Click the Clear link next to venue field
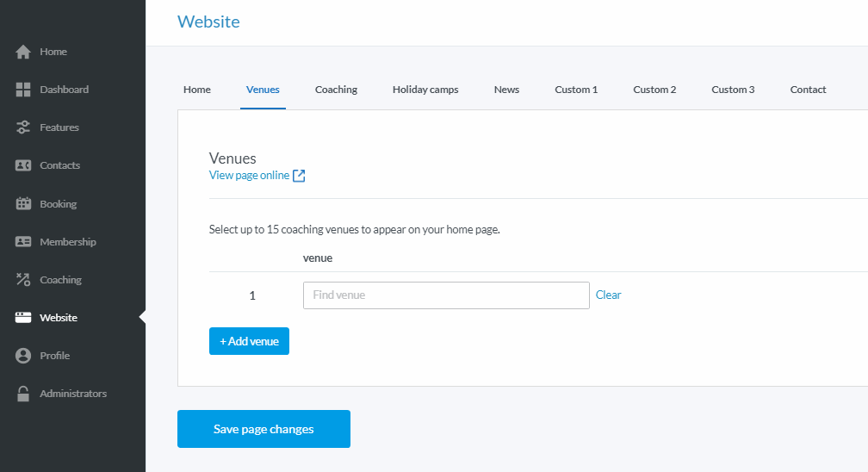Viewport: 868px width, 472px height. pyautogui.click(x=608, y=295)
